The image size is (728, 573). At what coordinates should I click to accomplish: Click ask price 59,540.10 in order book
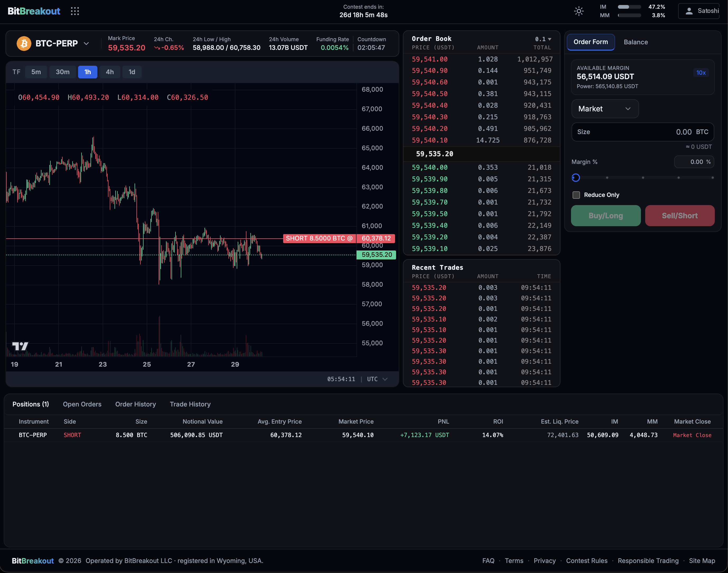(430, 140)
